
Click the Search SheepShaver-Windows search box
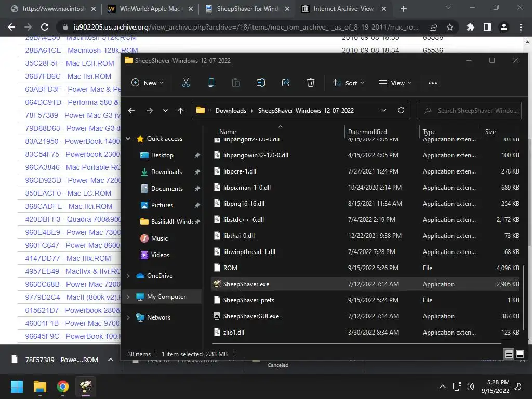click(469, 111)
